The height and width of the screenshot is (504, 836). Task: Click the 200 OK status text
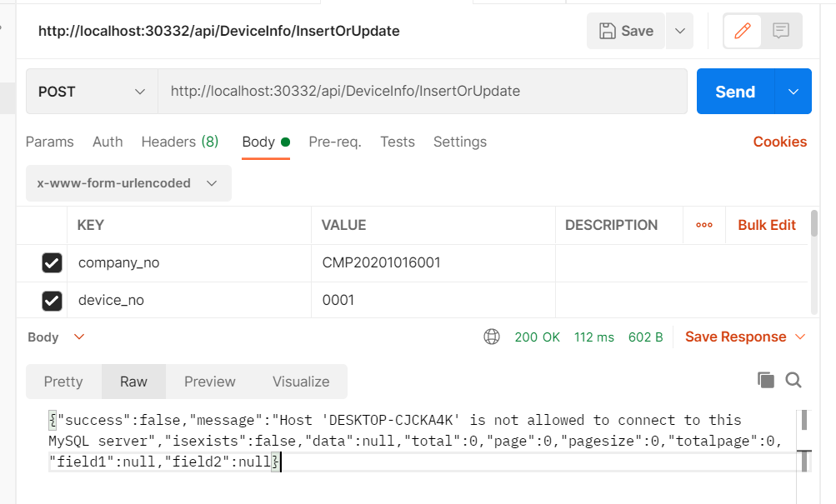[537, 337]
